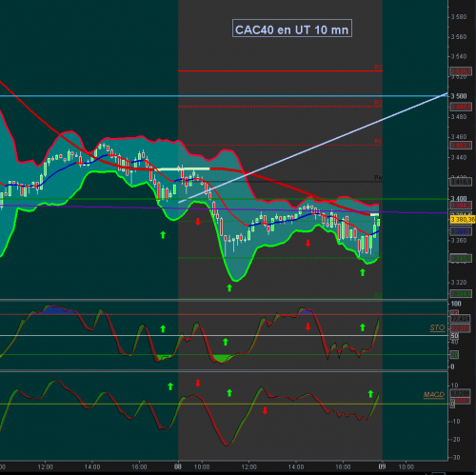Image resolution: width=476 pixels, height=475 pixels.
Task: Select the red down signal arrow just after the 08 session open on the price chart
Action: [198, 222]
